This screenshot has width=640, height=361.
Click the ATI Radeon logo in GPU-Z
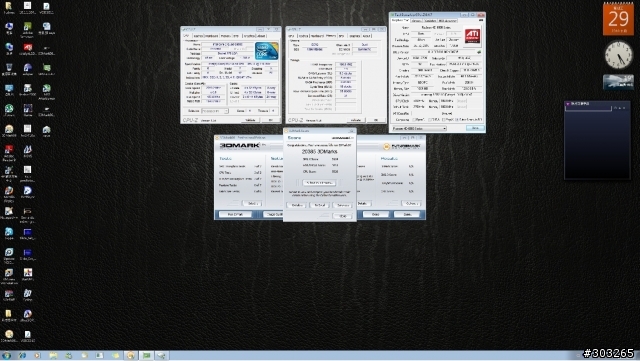(x=472, y=36)
